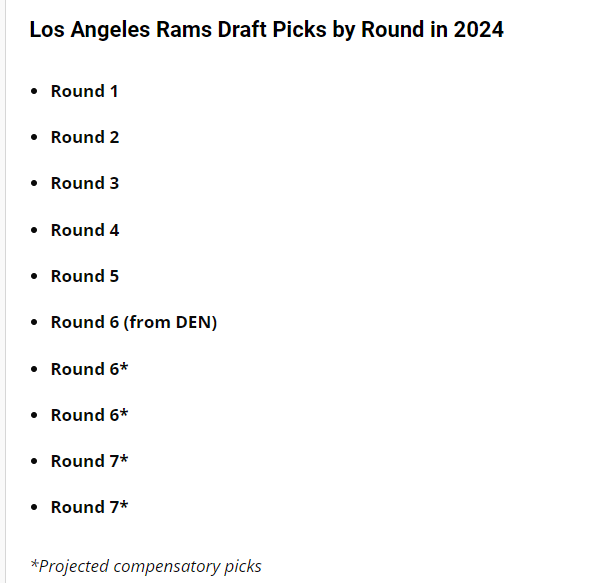Click the Round 3 list entry

85,184
